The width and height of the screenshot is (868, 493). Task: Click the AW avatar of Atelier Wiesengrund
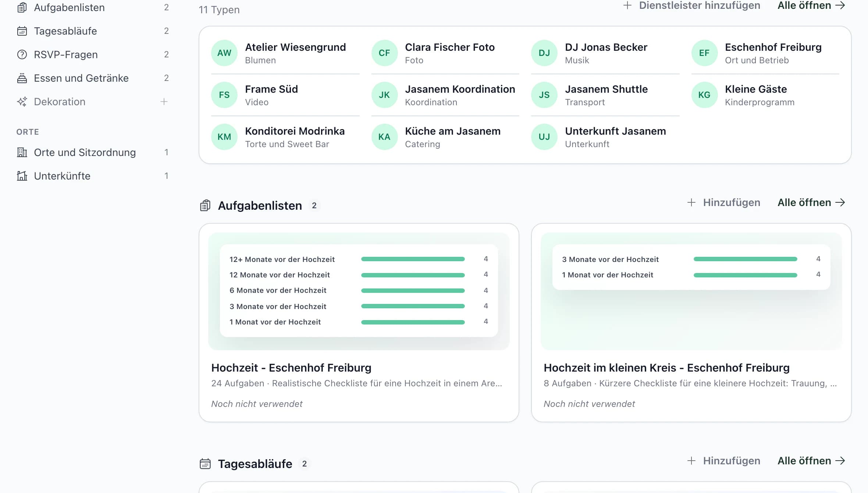(224, 53)
